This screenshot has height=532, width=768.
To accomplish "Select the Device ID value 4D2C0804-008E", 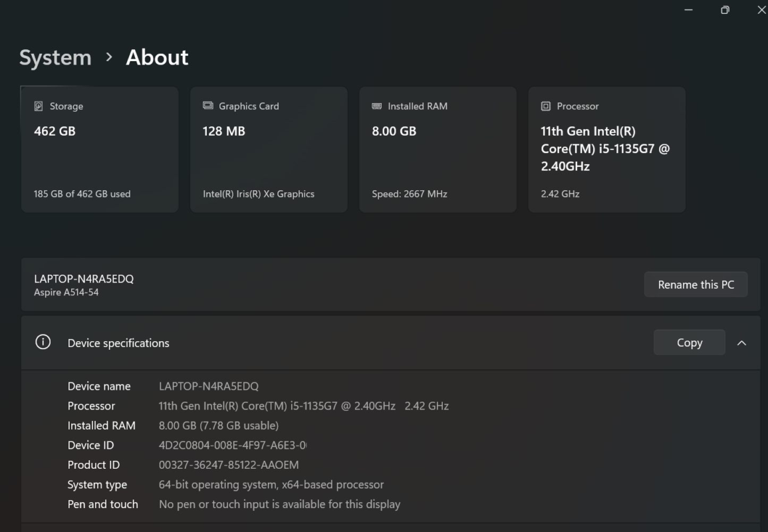I will [233, 445].
